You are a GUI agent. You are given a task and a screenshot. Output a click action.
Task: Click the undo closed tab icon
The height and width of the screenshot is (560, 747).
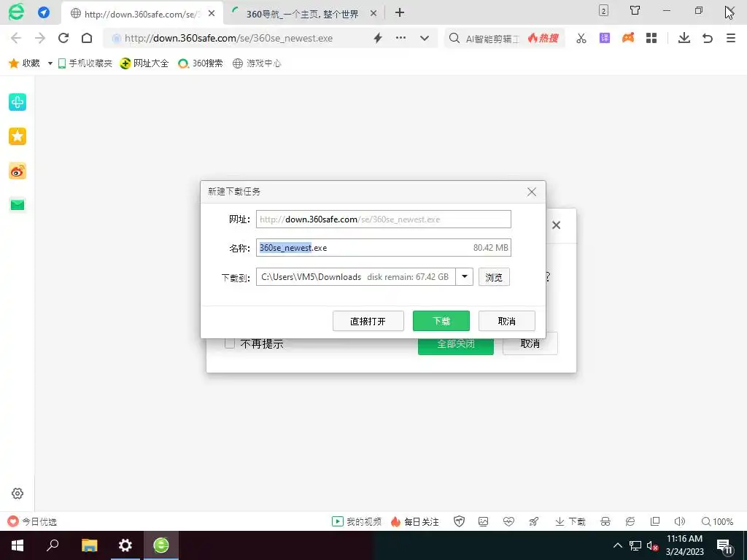click(x=708, y=38)
